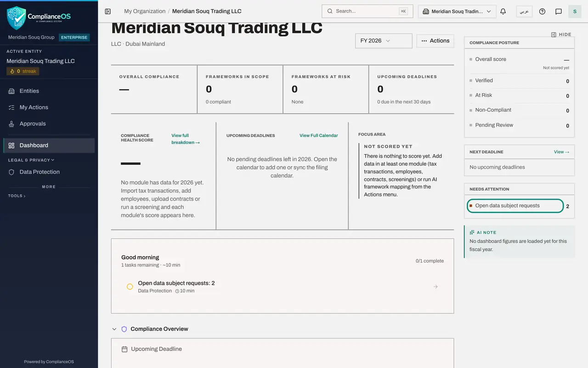Click the ENTERPRISE plan badge
Image resolution: width=588 pixels, height=368 pixels.
pos(74,37)
